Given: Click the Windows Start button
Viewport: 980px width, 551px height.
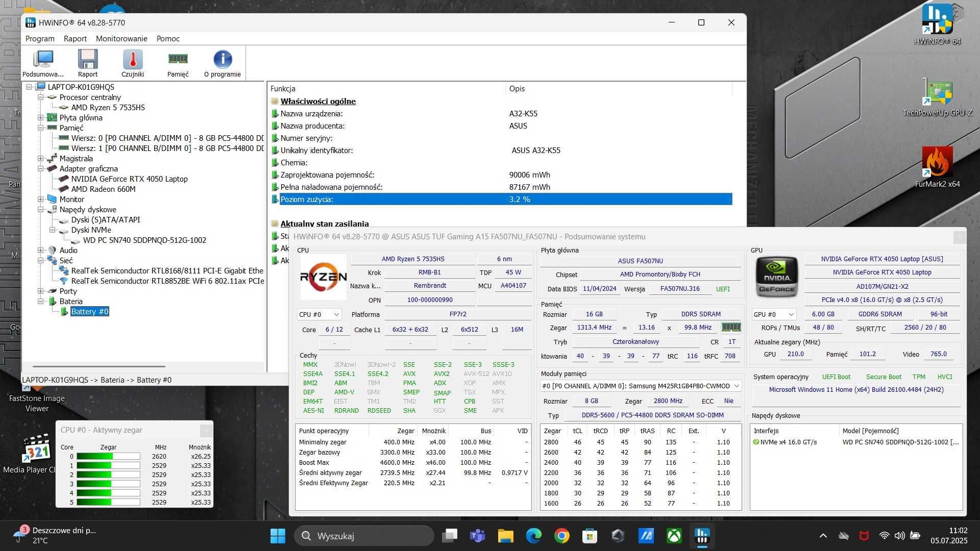Looking at the screenshot, I should pos(278,536).
